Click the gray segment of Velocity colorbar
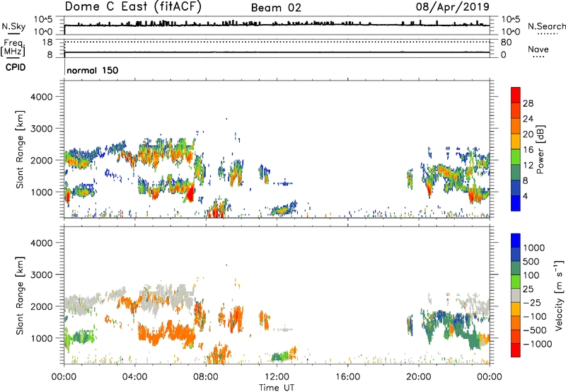 [516, 296]
